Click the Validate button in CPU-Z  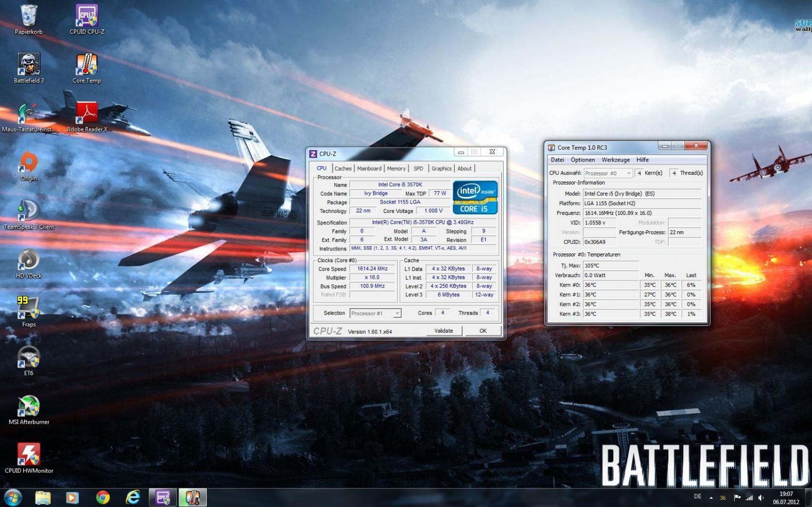(x=444, y=331)
